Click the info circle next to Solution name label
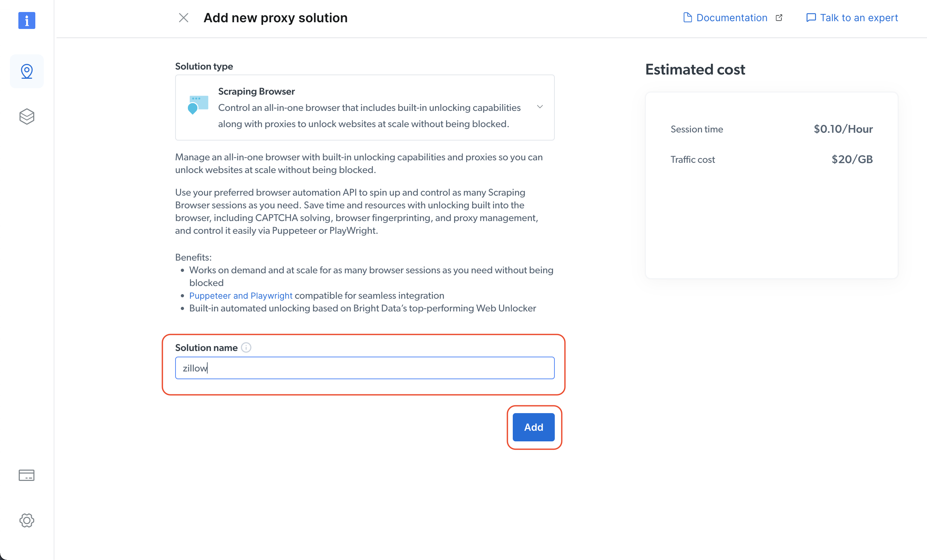 click(x=246, y=347)
